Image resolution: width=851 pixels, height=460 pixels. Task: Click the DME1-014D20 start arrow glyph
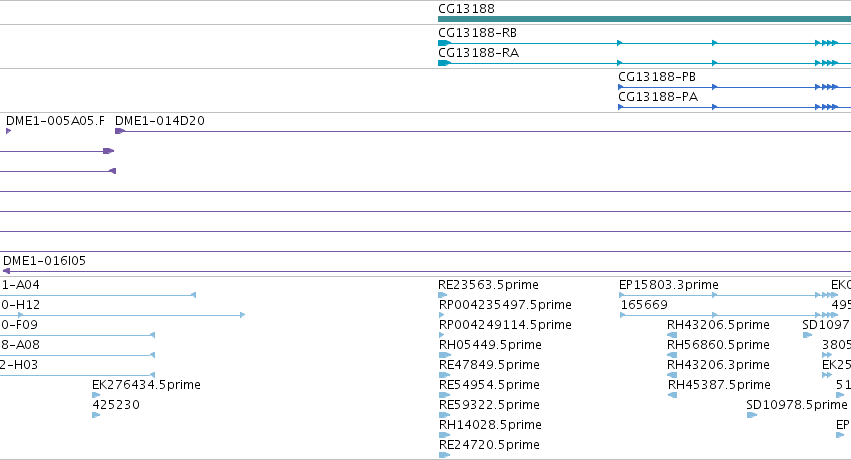click(x=120, y=131)
